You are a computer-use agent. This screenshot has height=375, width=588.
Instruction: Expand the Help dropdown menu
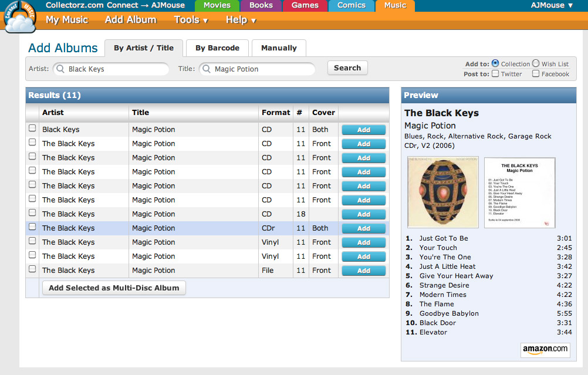point(241,20)
